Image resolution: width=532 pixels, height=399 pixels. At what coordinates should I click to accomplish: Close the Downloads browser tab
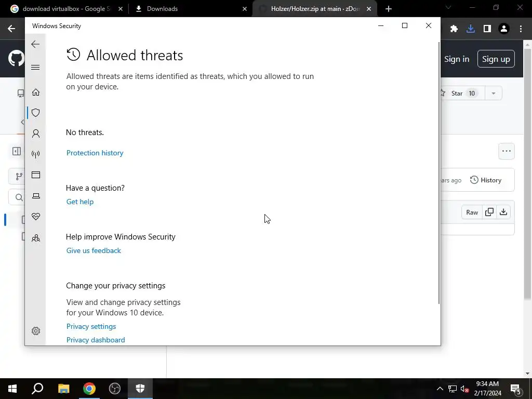tap(245, 9)
